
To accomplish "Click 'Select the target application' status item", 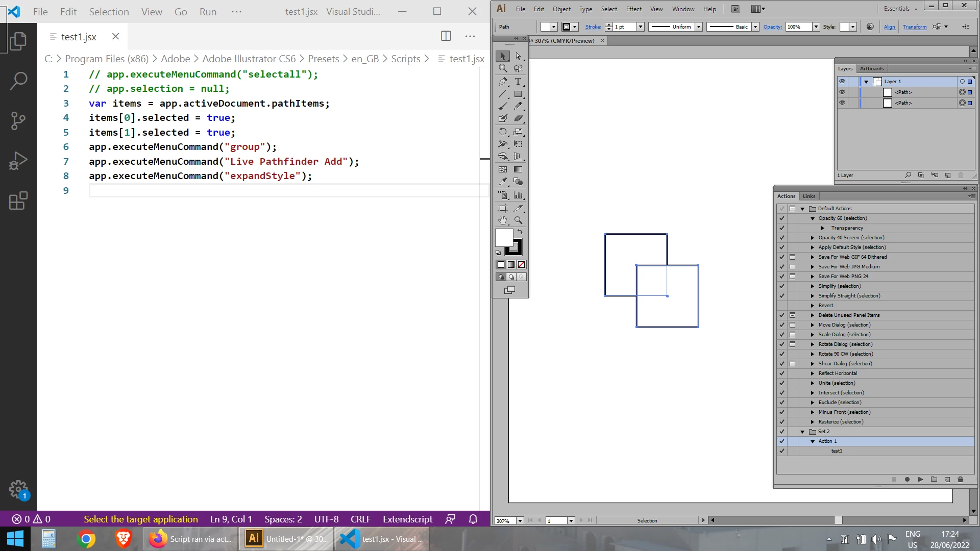I will [x=141, y=519].
